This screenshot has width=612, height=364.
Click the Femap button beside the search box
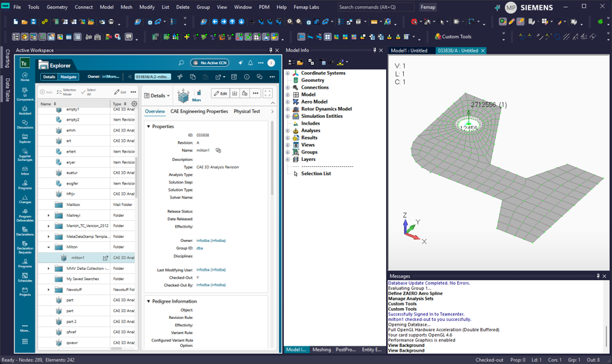428,7
